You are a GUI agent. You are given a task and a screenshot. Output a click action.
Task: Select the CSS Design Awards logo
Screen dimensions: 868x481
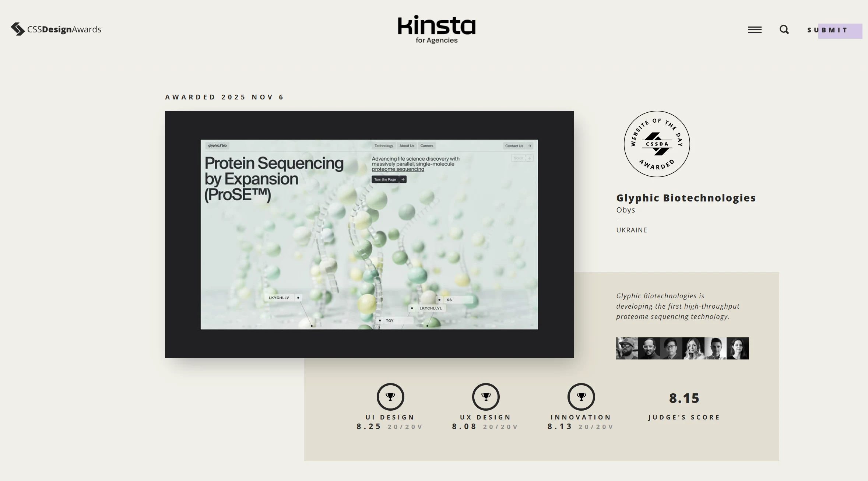(56, 29)
